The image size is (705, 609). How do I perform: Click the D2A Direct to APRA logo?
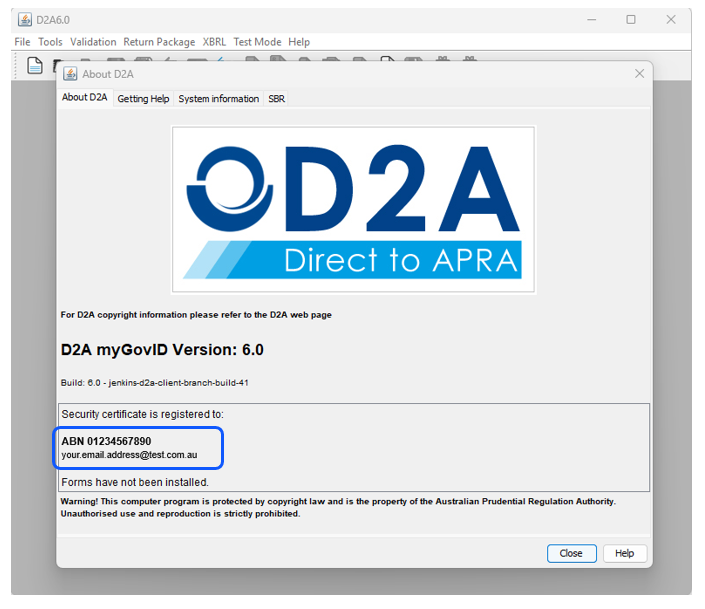pyautogui.click(x=353, y=210)
